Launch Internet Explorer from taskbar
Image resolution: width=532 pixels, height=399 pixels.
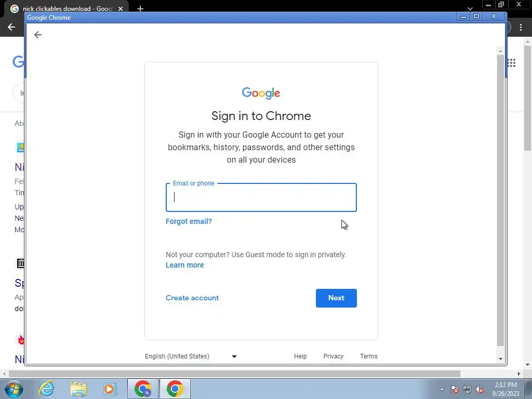coord(46,389)
